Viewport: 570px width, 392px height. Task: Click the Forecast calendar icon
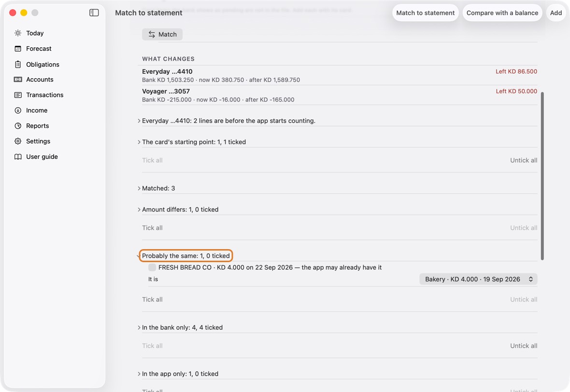point(18,49)
